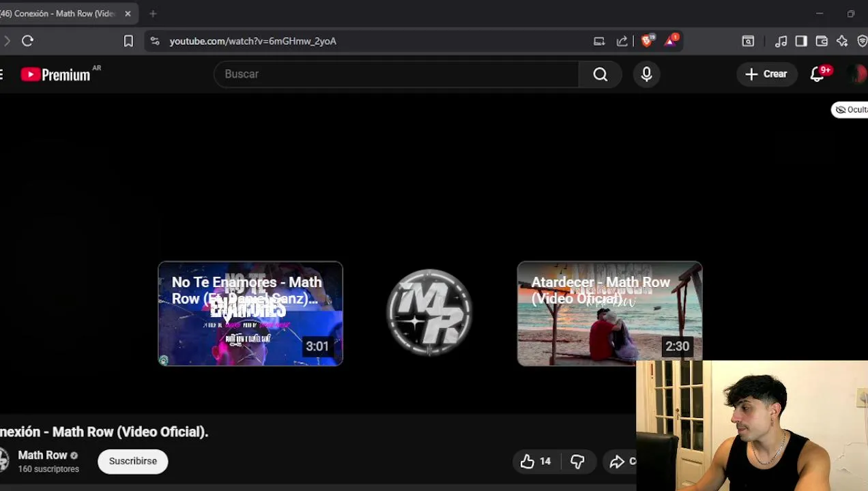
Task: Open the Math Row channel name link
Action: [x=42, y=456]
